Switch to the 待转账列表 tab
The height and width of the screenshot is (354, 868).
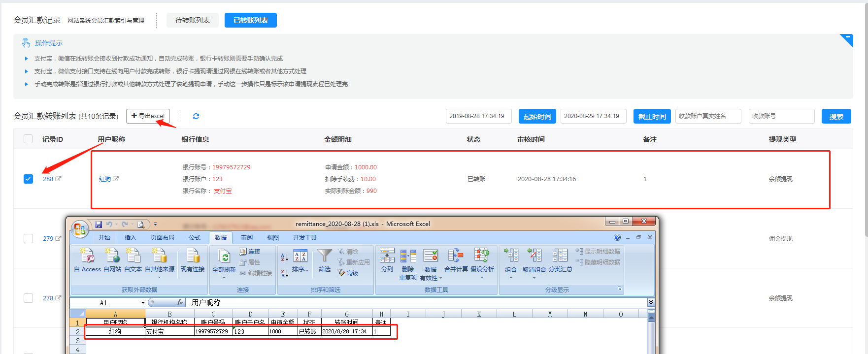pyautogui.click(x=192, y=20)
